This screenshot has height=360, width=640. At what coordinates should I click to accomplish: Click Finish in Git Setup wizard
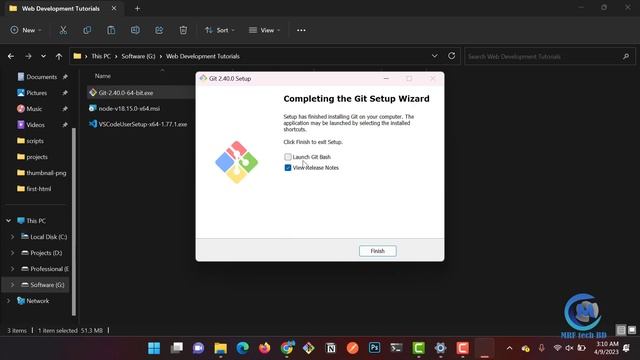(x=378, y=251)
